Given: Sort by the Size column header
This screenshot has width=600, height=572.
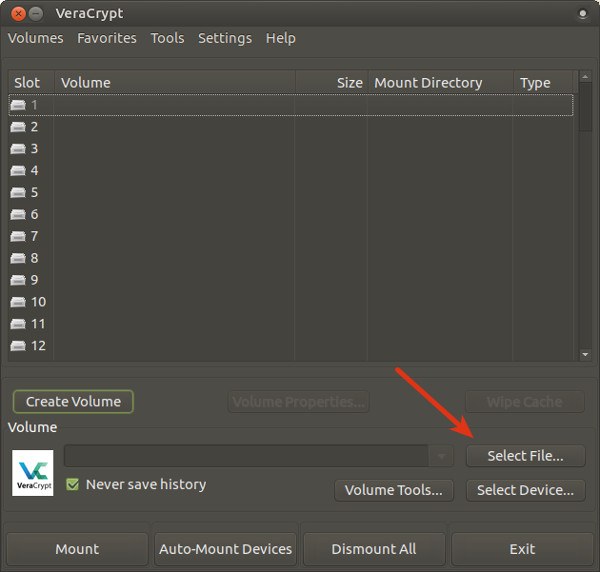Looking at the screenshot, I should [332, 83].
